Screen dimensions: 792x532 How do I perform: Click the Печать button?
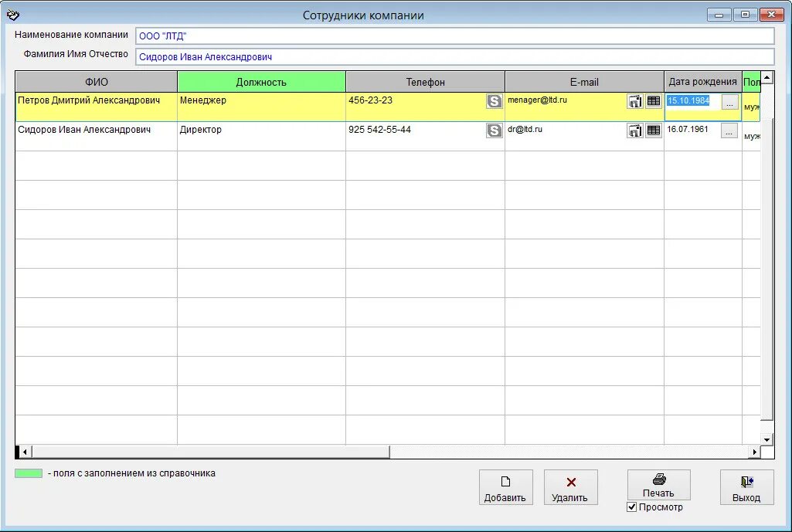coord(658,485)
